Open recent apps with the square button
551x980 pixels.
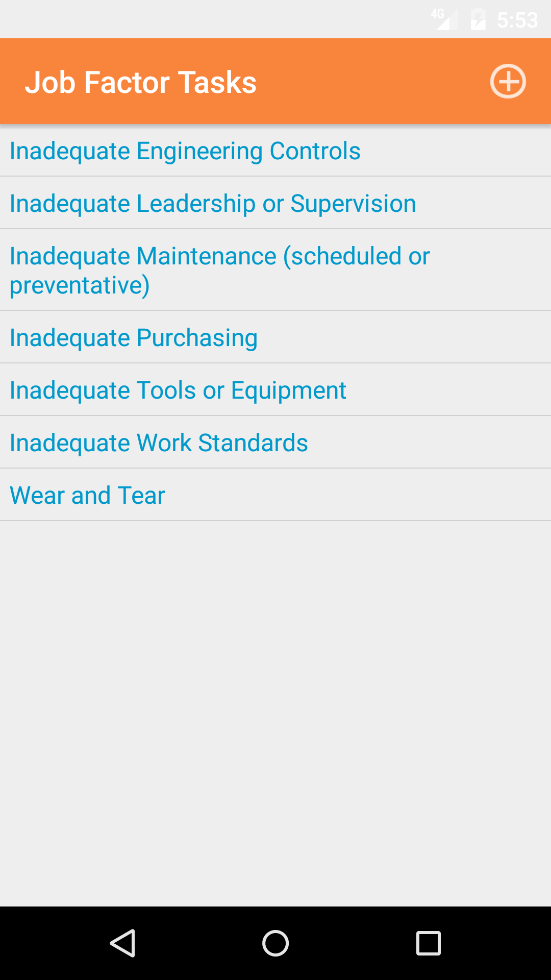[428, 943]
